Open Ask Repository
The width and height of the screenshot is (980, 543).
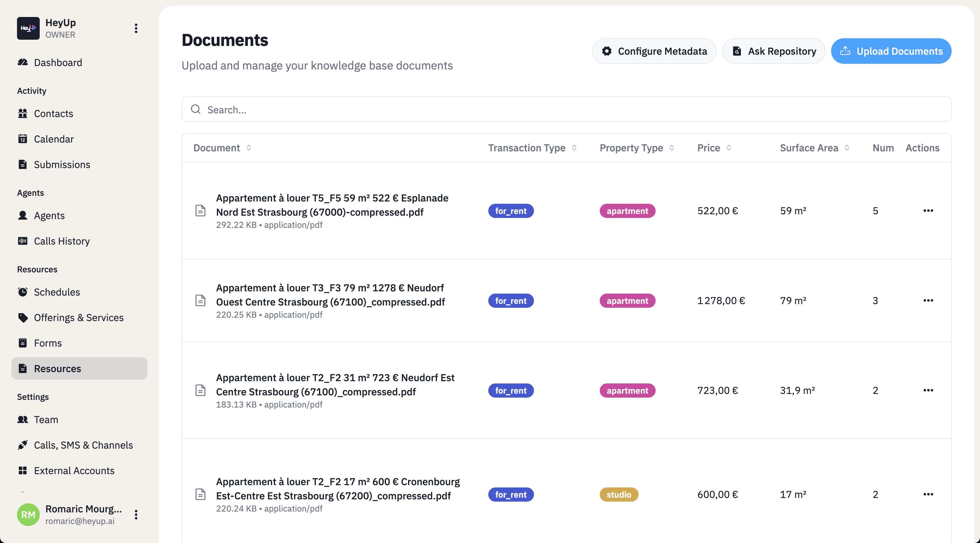point(774,50)
